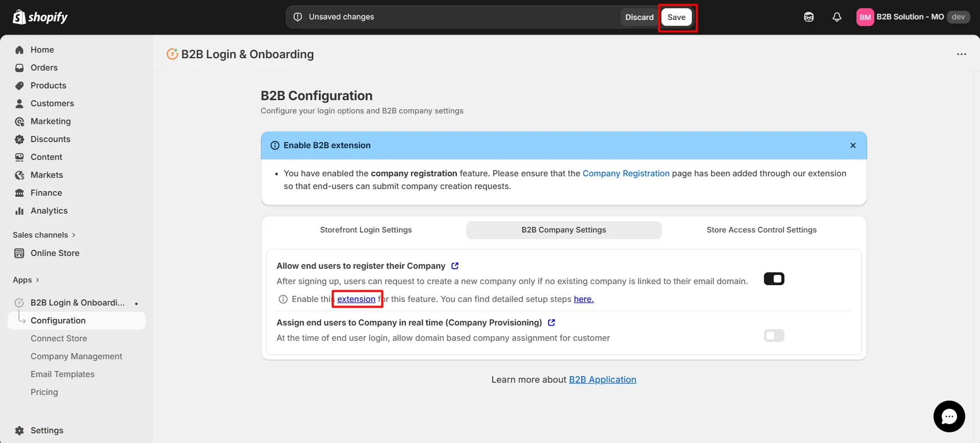Click the B2B Solution - MO store name

click(910, 17)
